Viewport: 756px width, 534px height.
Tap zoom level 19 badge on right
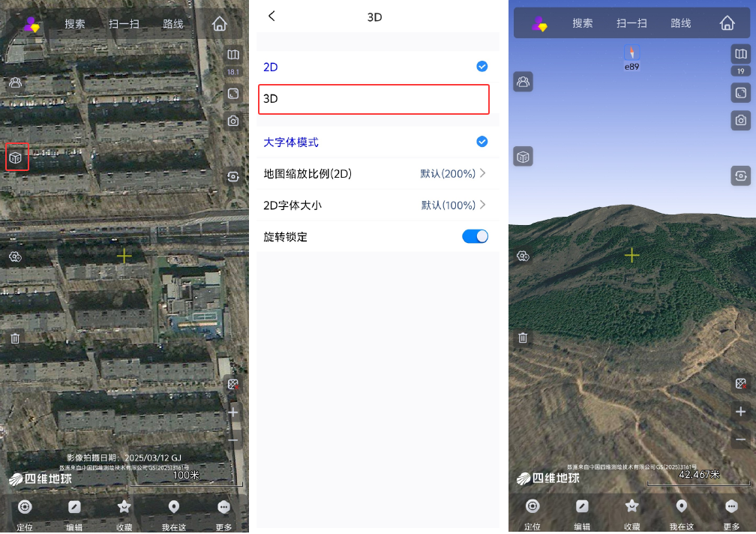point(741,71)
